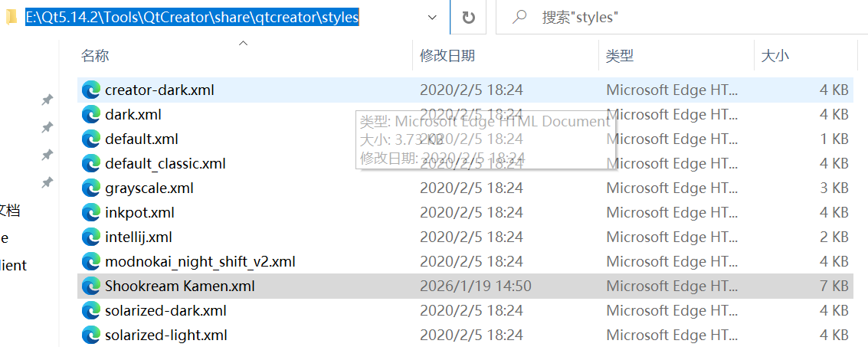This screenshot has height=347, width=868.
Task: Select modnokai_night_shift_v2.xml file
Action: pos(465,261)
